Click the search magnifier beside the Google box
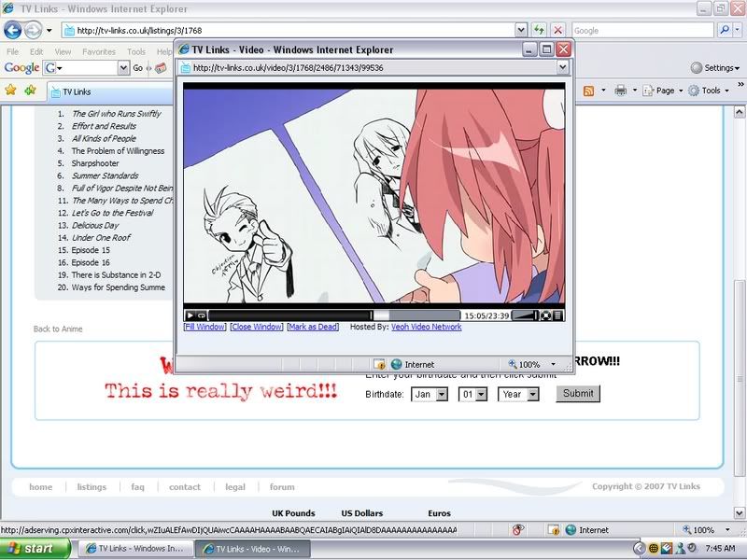 click(x=725, y=30)
